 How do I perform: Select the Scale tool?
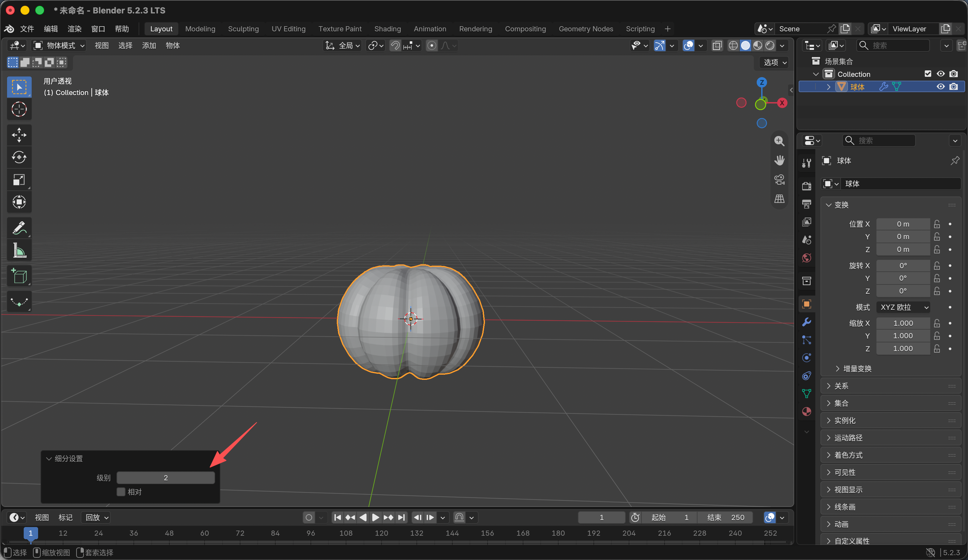click(x=19, y=180)
